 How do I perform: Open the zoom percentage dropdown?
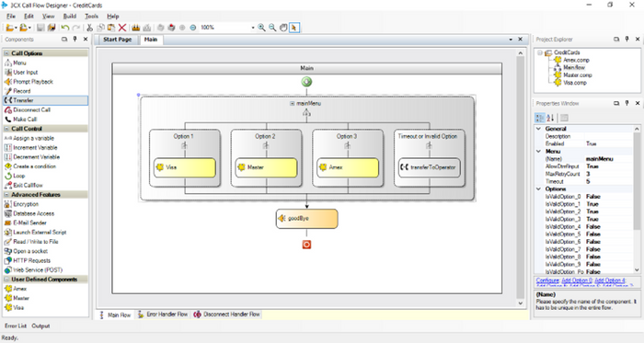click(x=253, y=28)
